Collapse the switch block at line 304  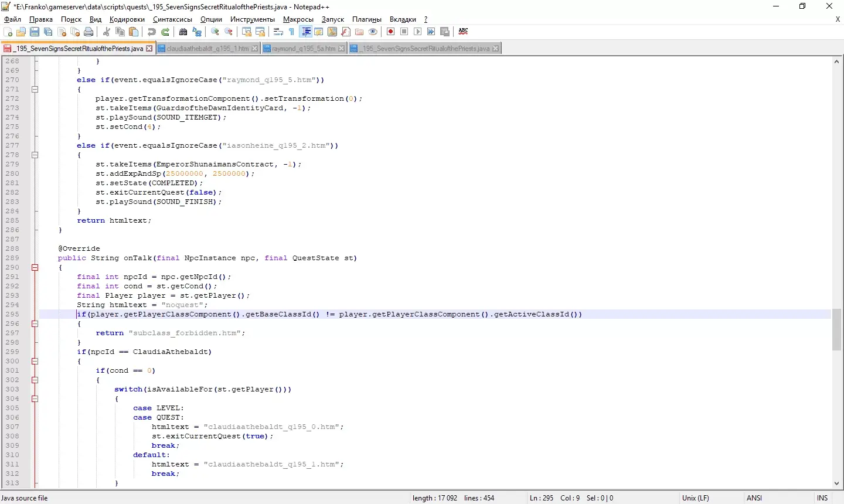click(x=35, y=399)
